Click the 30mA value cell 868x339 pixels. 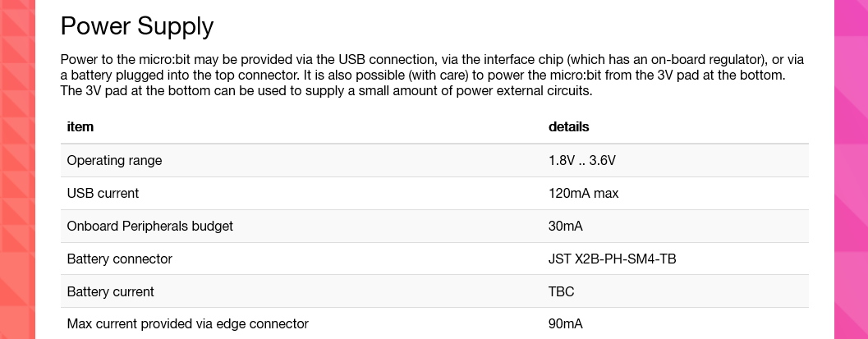[566, 227]
